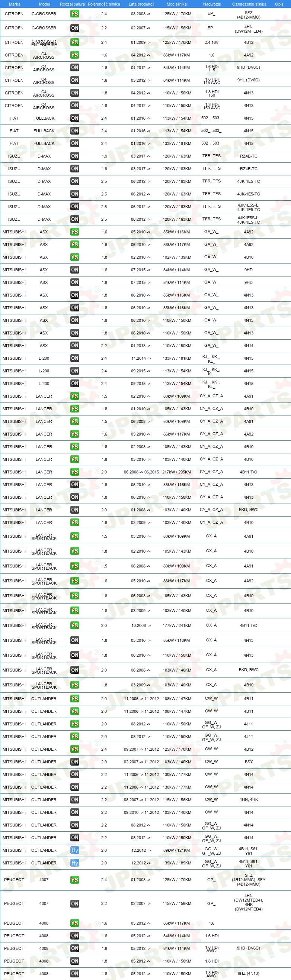Click the '11.2014 ->' production date cell

click(141, 358)
